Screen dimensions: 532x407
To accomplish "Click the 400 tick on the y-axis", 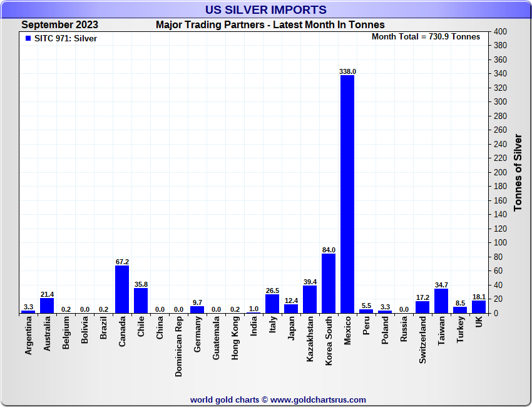I will [x=500, y=31].
